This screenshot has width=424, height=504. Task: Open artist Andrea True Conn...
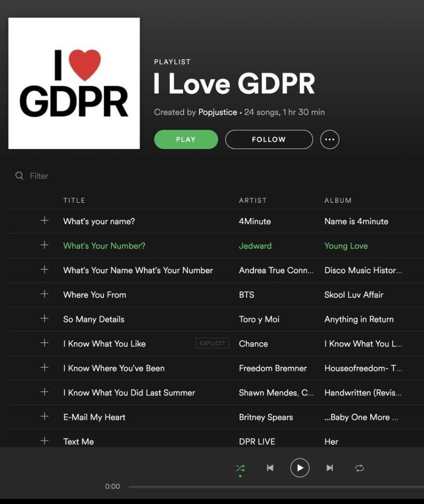coord(276,271)
